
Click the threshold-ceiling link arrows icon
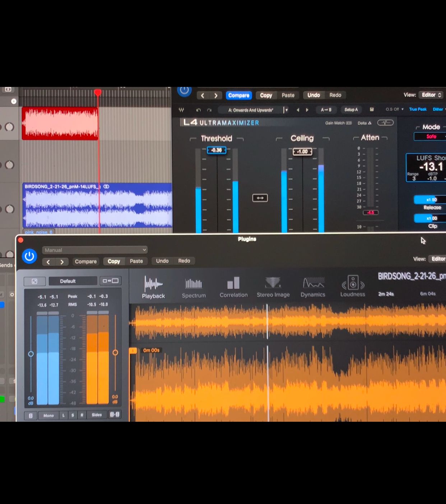coord(260,198)
